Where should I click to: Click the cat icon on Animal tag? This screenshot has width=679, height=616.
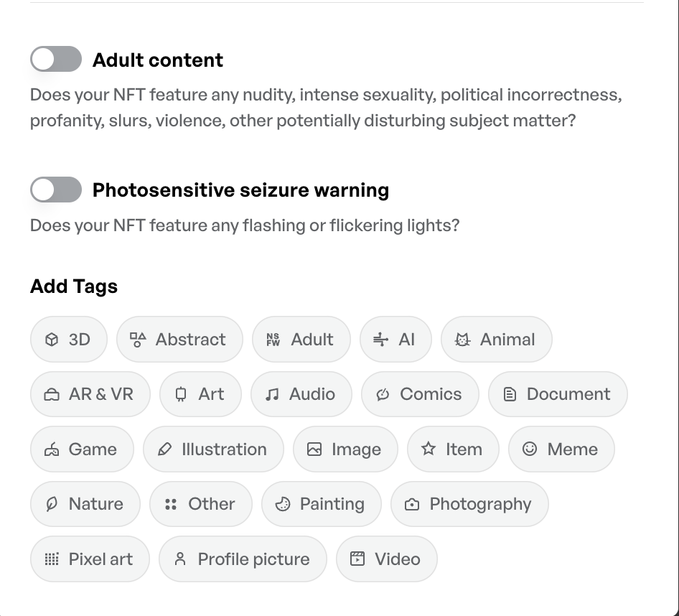coord(462,340)
